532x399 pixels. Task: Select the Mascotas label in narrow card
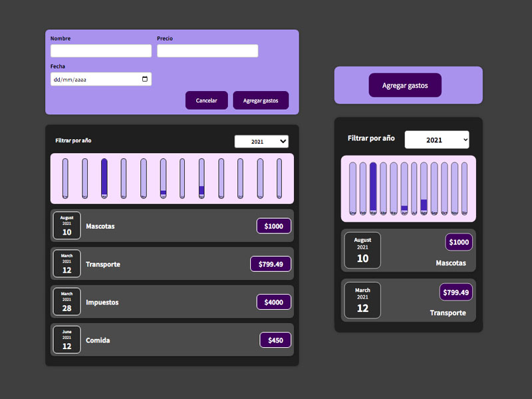451,263
